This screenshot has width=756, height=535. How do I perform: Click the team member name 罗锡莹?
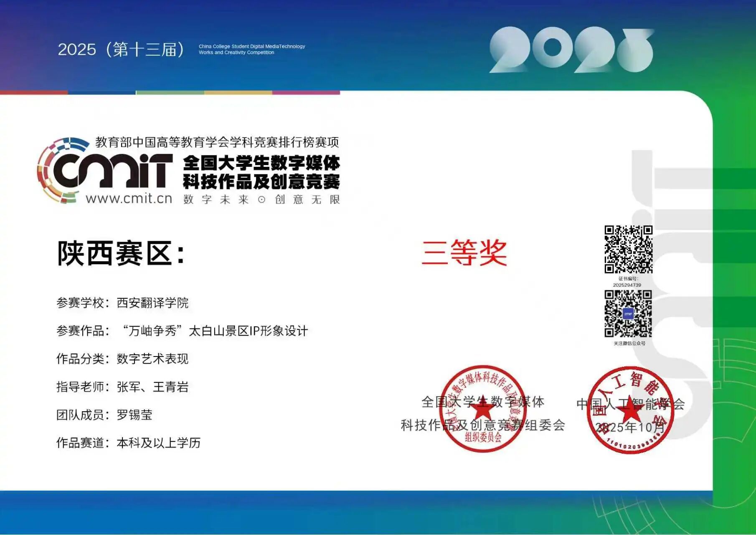coord(134,415)
